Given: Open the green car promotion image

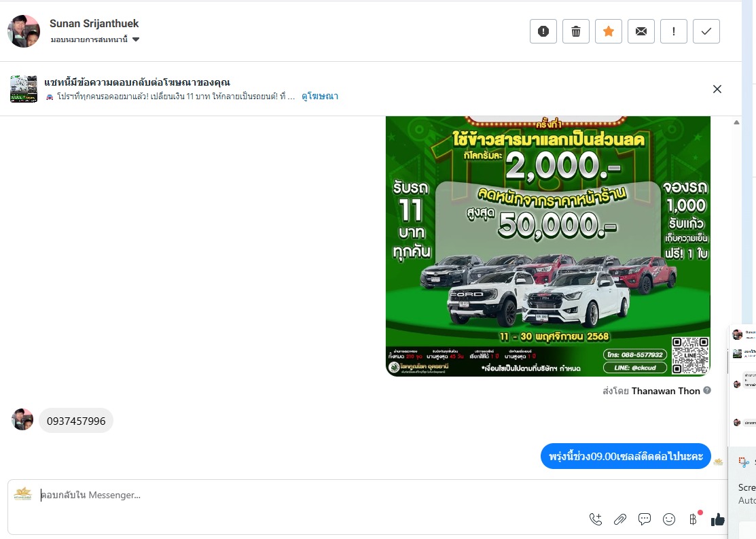Looking at the screenshot, I should pyautogui.click(x=548, y=246).
